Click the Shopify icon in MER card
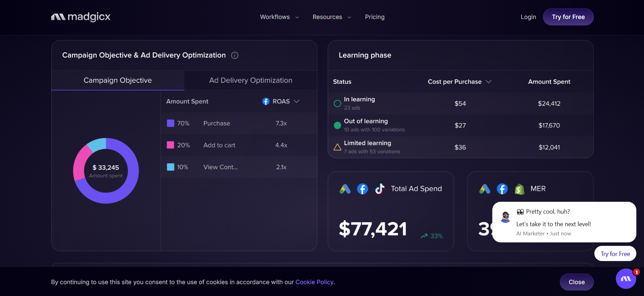644x296 pixels. [x=520, y=189]
